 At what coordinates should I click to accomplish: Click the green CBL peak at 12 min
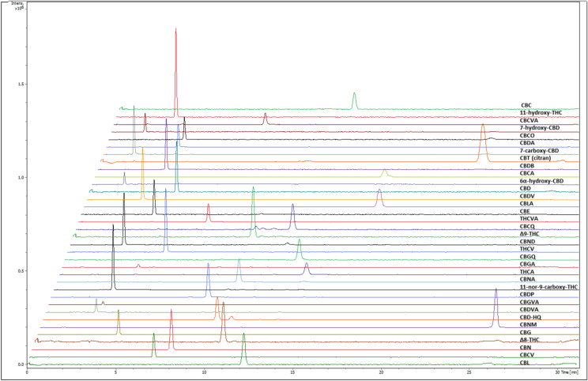pyautogui.click(x=243, y=349)
